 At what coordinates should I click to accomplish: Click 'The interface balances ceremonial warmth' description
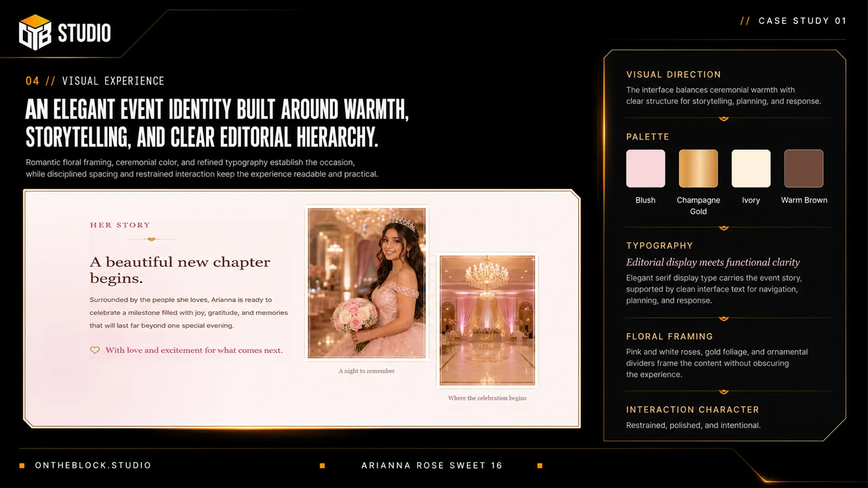point(723,95)
